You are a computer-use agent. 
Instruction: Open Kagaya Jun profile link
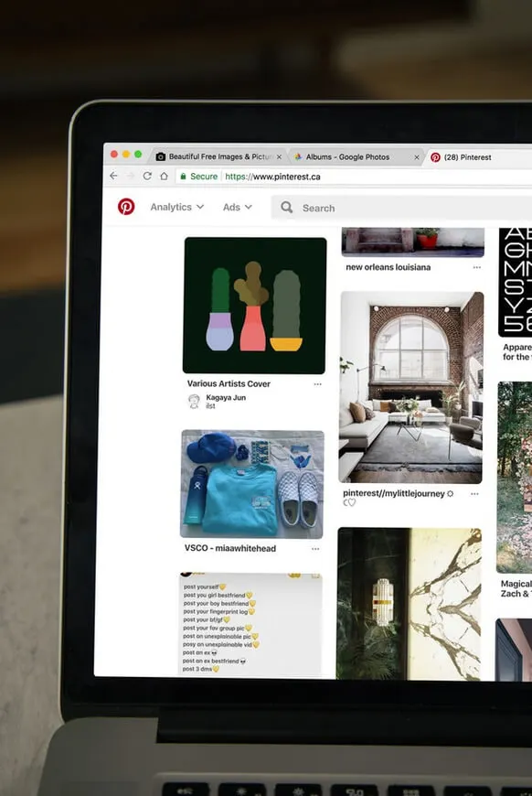[x=226, y=397]
